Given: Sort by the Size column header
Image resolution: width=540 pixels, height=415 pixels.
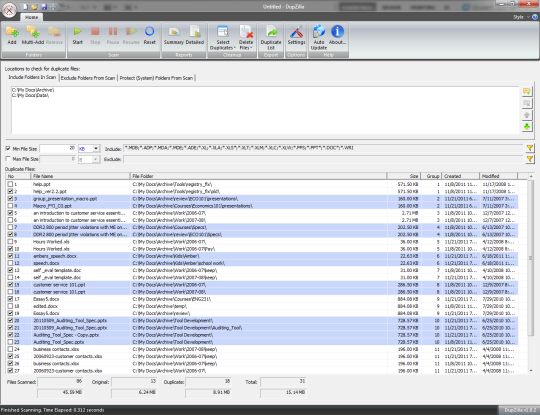Looking at the screenshot, I should tap(403, 176).
